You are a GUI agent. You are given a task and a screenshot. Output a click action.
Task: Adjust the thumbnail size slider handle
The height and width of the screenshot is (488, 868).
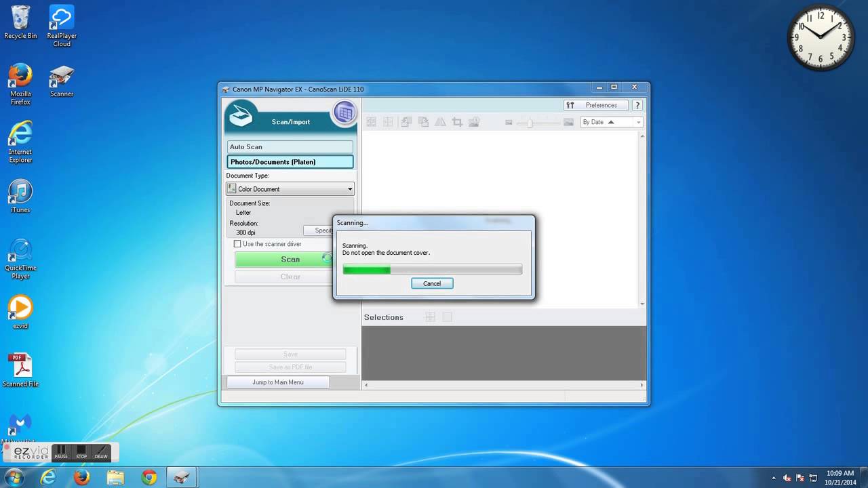[x=530, y=123]
